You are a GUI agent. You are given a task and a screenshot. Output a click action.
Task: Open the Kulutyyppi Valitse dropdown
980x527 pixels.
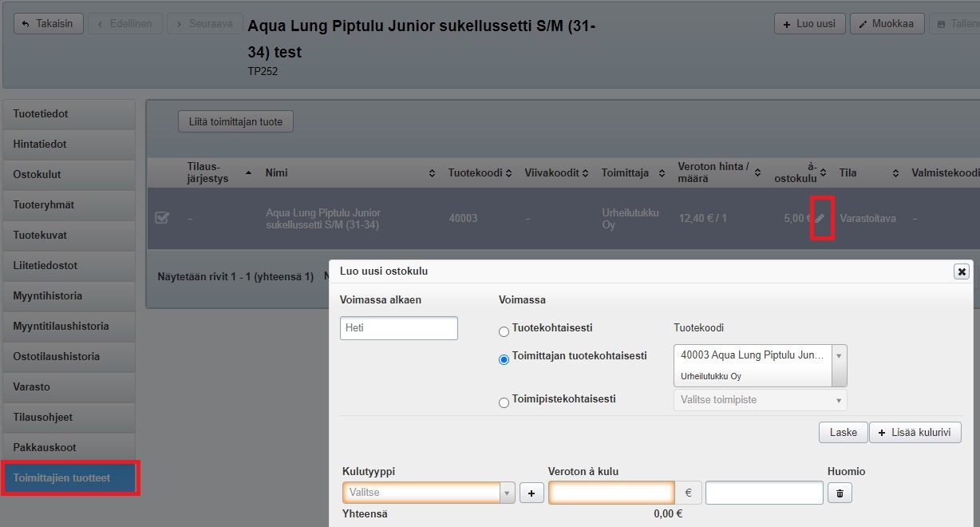(x=428, y=493)
